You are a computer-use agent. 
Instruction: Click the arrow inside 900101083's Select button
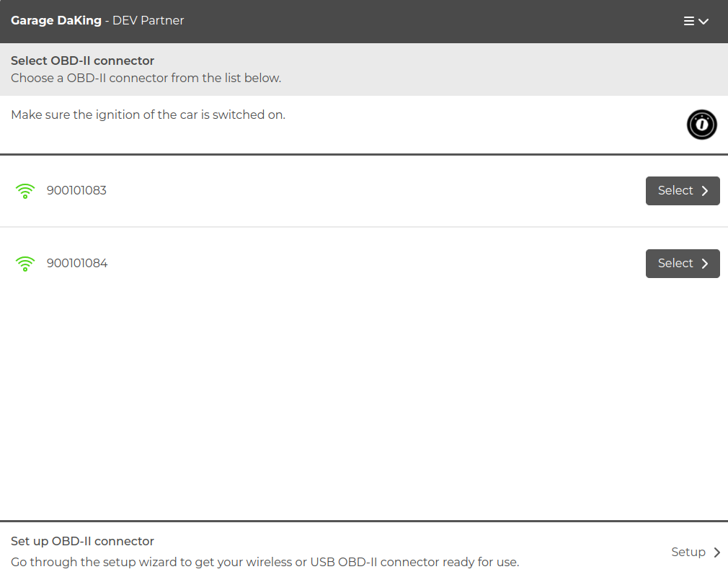(x=705, y=191)
